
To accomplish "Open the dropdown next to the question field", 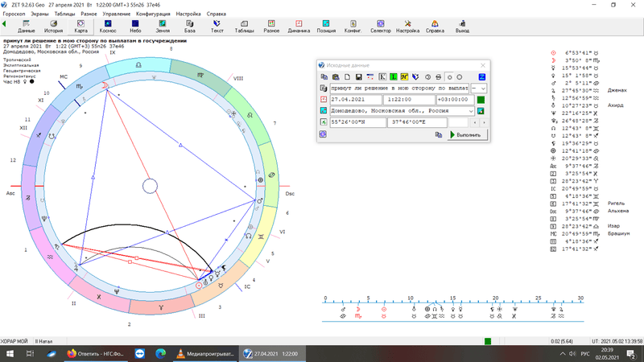I will click(x=482, y=88).
